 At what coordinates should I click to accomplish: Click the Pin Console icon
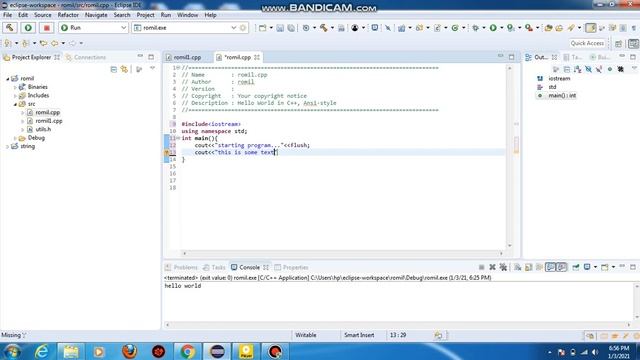(576, 267)
